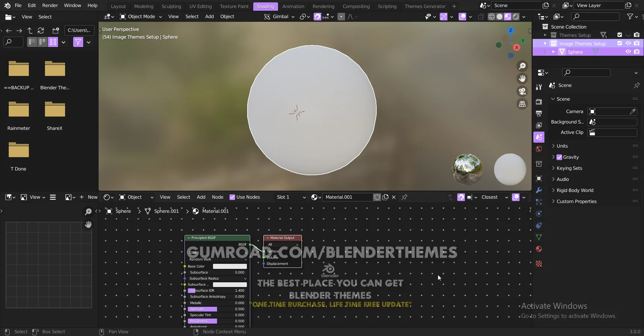The width and height of the screenshot is (644, 336).
Task: Collapse the Image Themes Setup collection
Action: point(545,44)
